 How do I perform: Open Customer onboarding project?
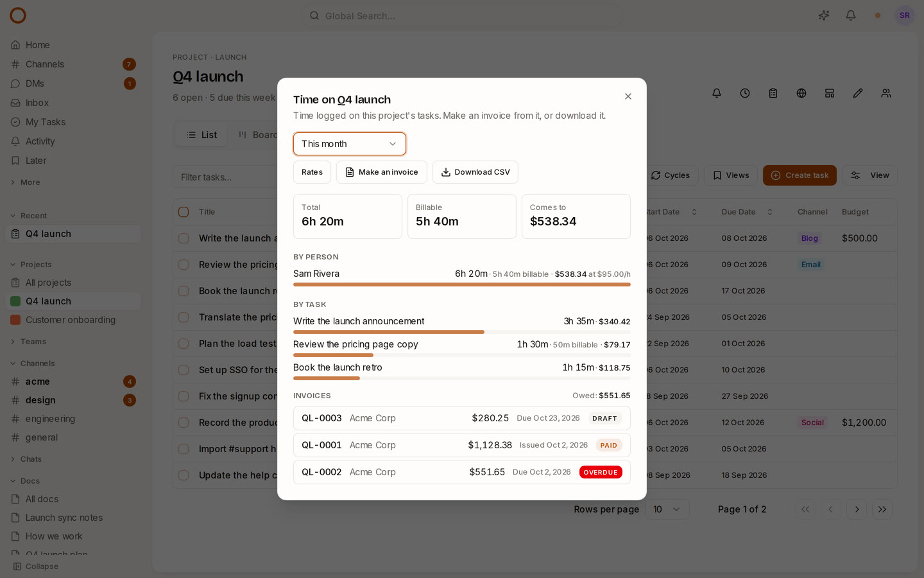(x=73, y=320)
